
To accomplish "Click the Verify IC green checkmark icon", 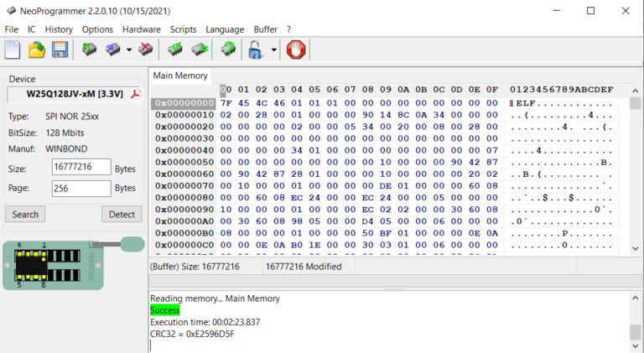I will coord(176,50).
